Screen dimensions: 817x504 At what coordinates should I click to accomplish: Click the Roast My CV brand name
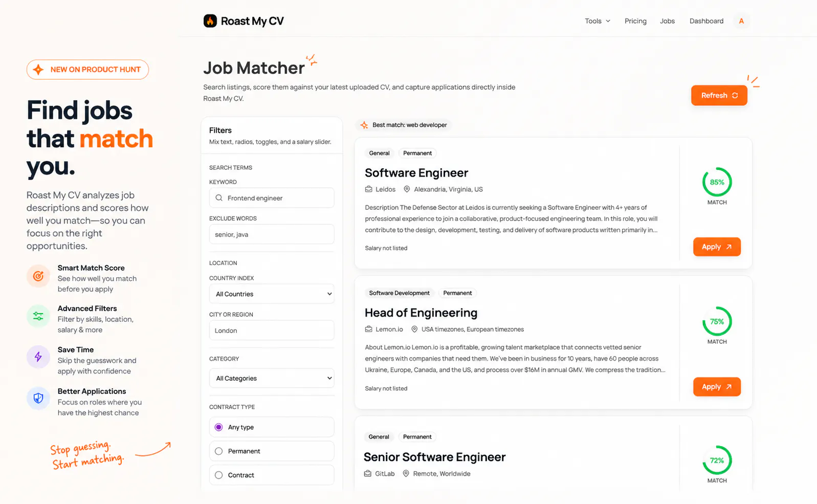(x=252, y=21)
